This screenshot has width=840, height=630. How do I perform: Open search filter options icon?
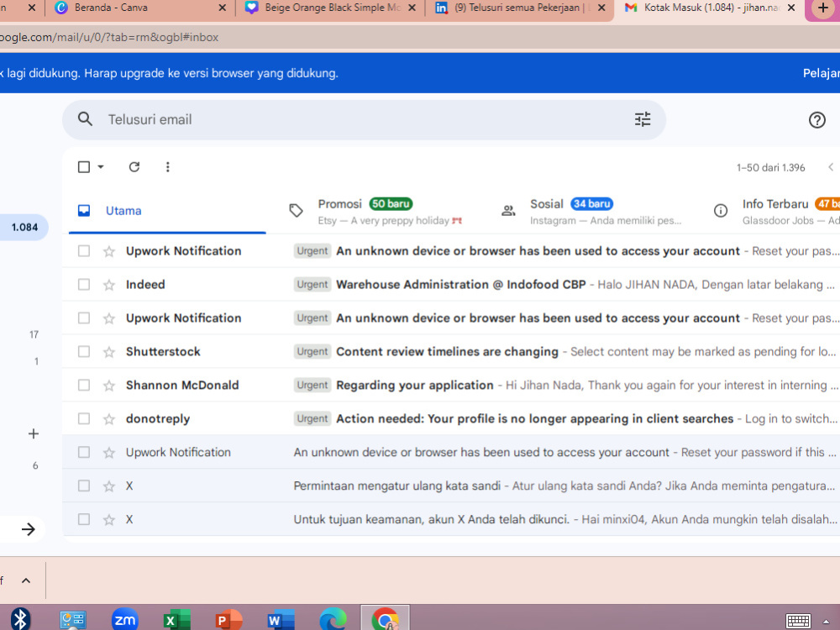(643, 119)
